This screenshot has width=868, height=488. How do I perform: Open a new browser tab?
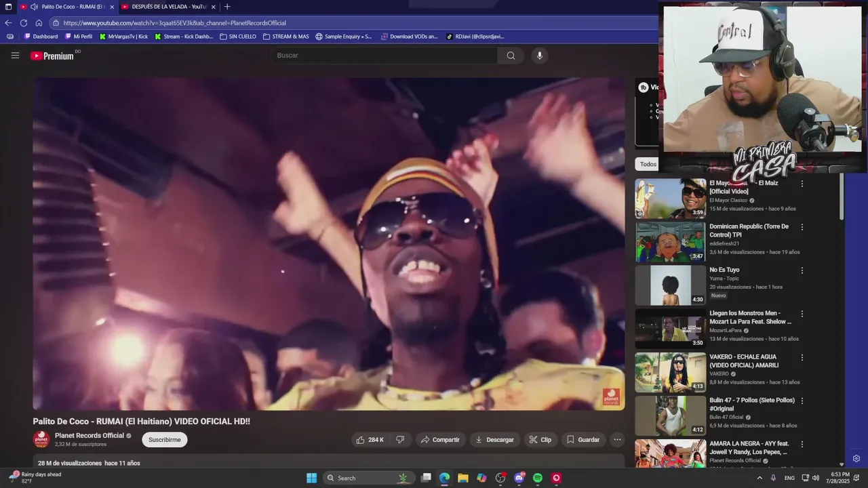coord(227,7)
